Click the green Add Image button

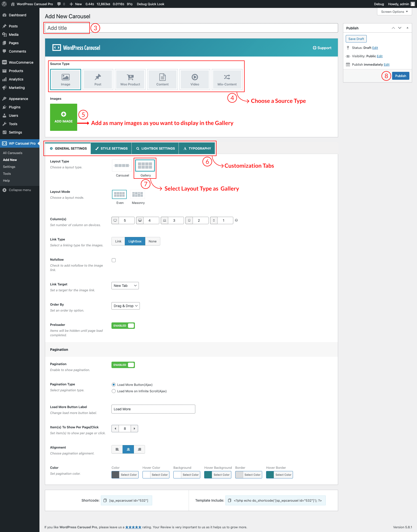tap(64, 117)
